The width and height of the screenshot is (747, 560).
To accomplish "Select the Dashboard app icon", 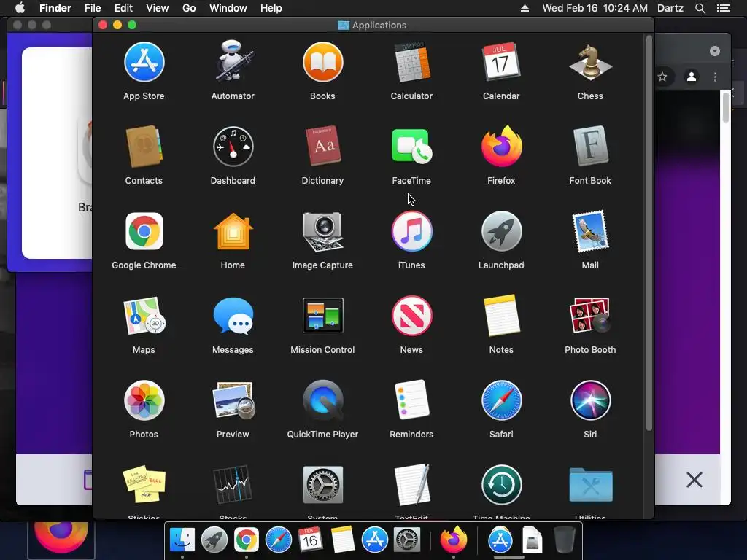I will point(233,147).
